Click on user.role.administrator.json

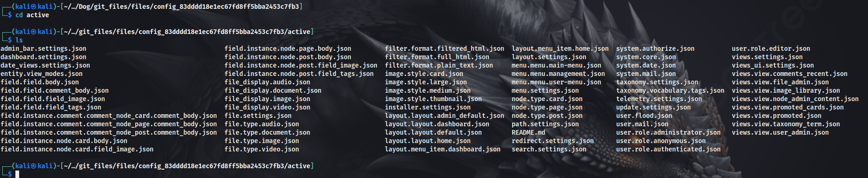668,132
